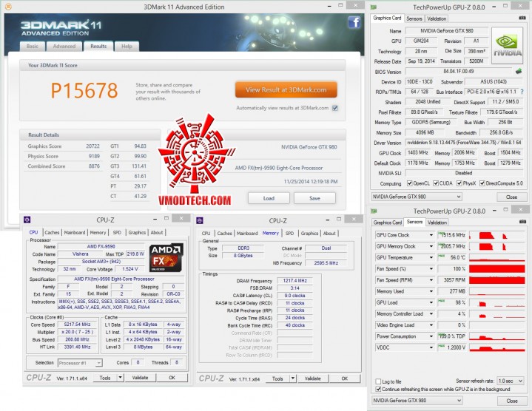532x411 pixels.
Task: Click the P15678 score text
Action: click(x=84, y=90)
